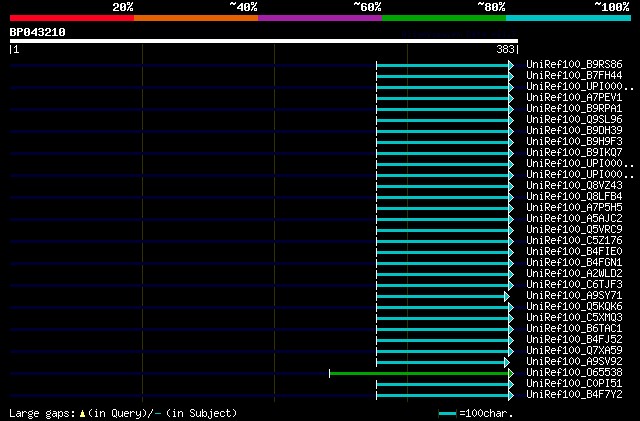Click the green ~80% identity legend segment

click(444, 18)
